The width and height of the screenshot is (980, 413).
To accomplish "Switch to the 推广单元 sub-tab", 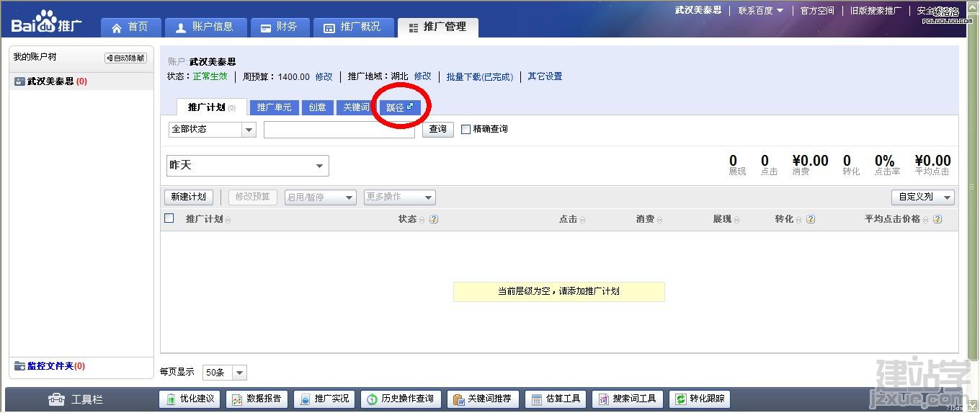I will (274, 107).
